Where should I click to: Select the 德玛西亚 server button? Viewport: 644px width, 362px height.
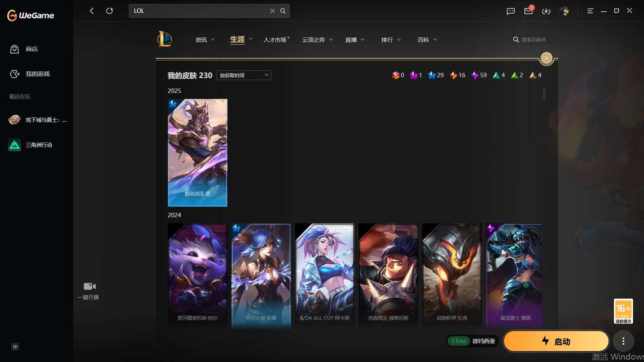tap(483, 341)
